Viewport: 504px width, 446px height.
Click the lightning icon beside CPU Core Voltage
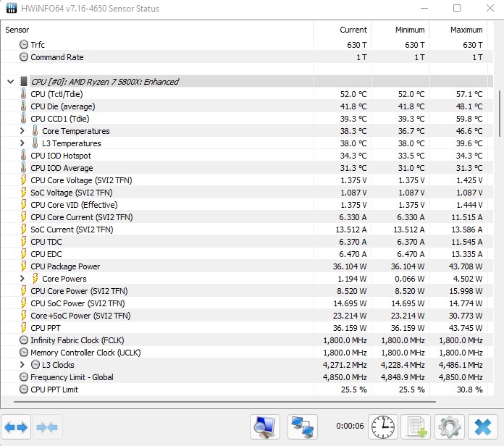pos(23,180)
